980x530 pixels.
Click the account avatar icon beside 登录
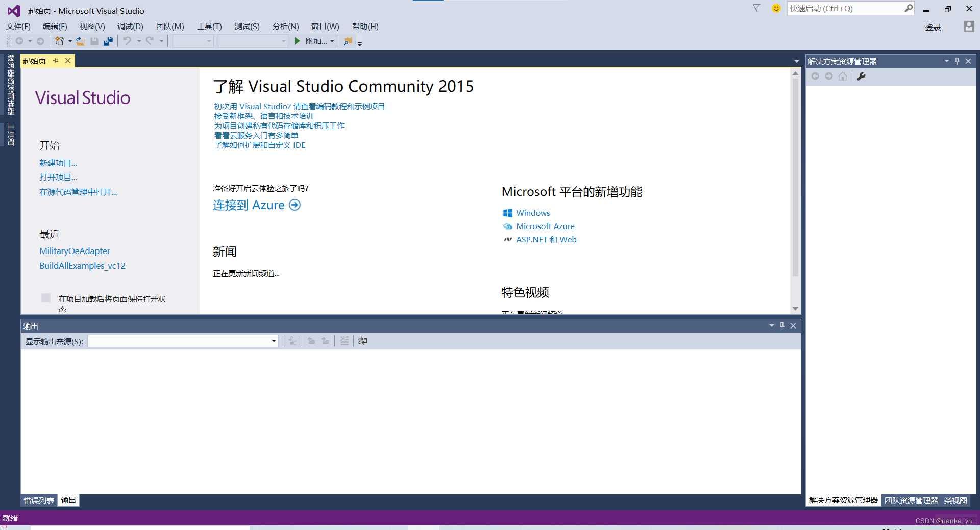[x=969, y=27]
